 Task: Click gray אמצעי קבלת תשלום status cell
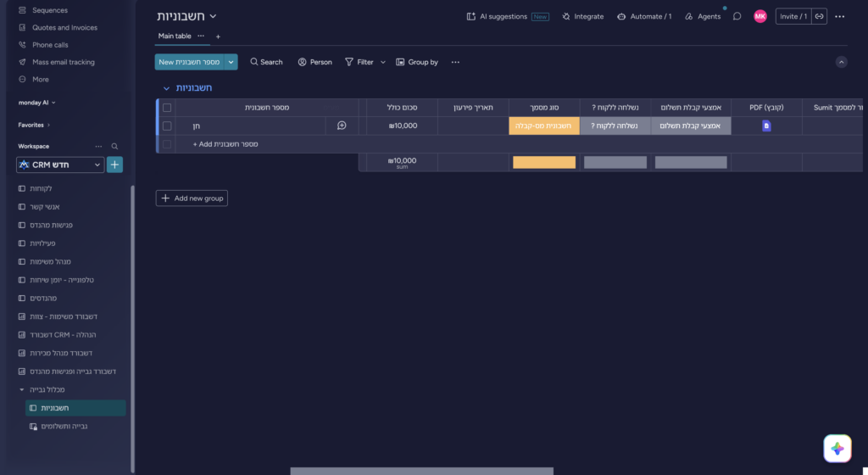point(691,126)
